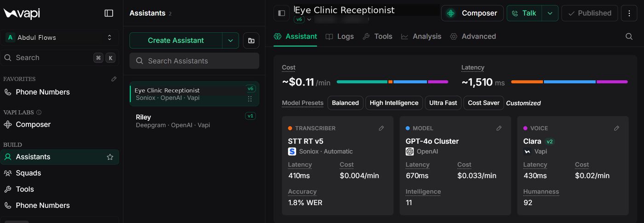Open the search magnifier in assistant tabs
Viewport: 644px width, 223px height.
pos(629,36)
